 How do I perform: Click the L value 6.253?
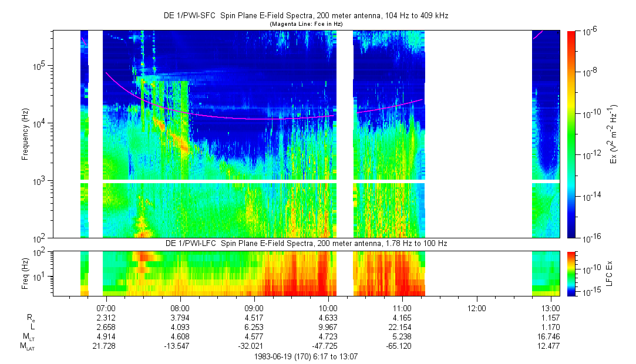click(254, 327)
